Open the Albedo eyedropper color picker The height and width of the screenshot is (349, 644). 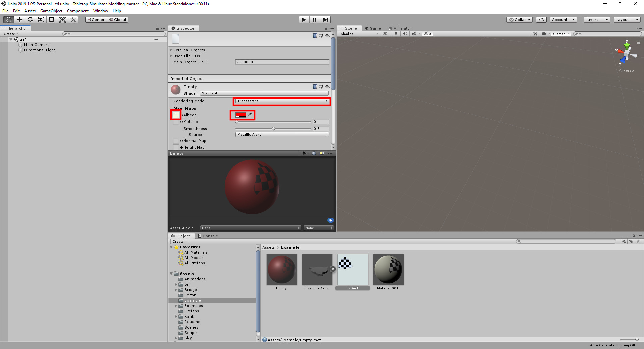(250, 115)
